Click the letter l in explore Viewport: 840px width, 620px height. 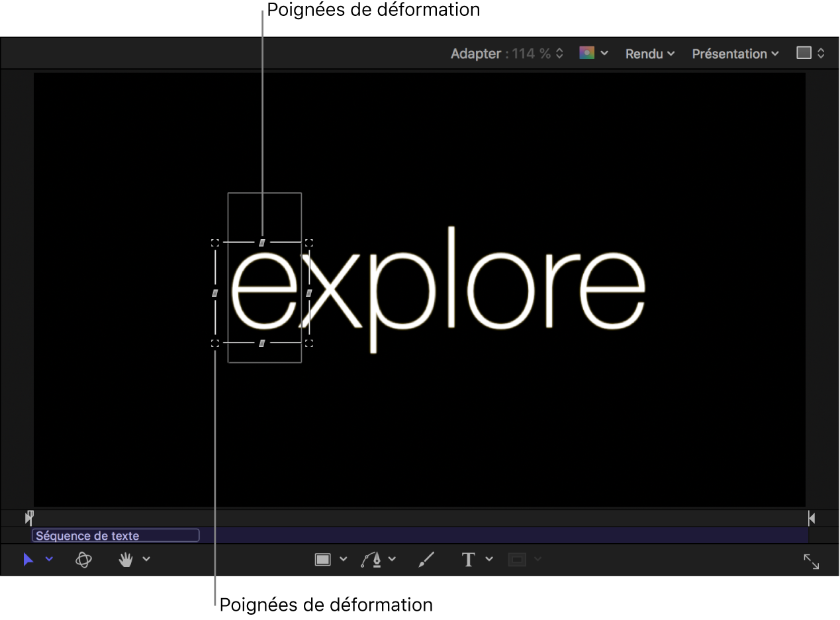pyautogui.click(x=452, y=277)
